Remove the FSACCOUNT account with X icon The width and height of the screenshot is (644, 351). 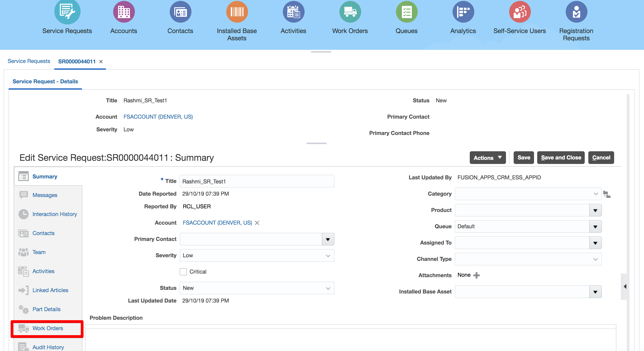point(257,223)
